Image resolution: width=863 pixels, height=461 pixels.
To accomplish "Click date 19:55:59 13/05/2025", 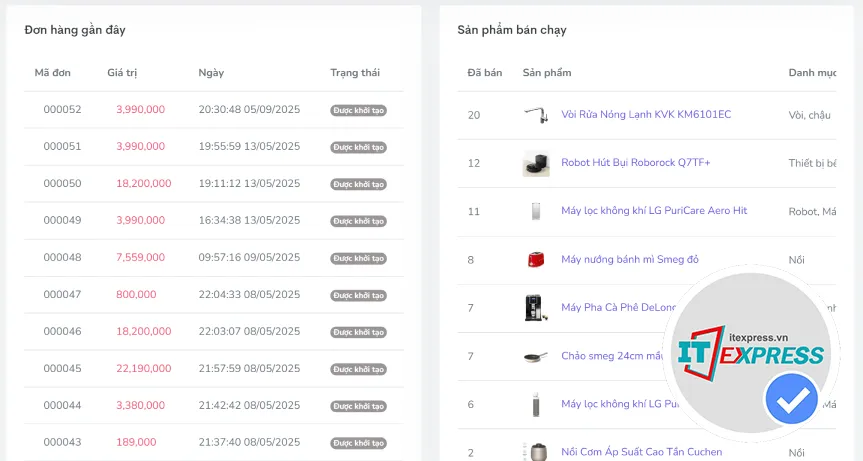I will (x=249, y=146).
